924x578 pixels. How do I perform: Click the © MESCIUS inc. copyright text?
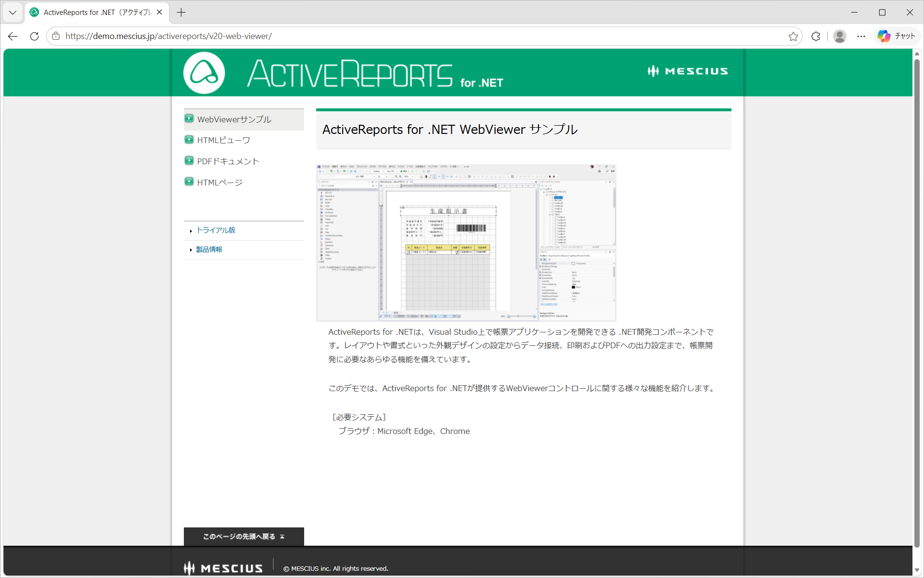335,569
